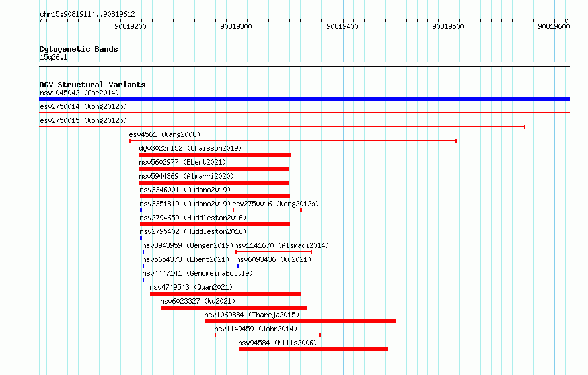Select nsv6023327 (Wu2021) label
Image resolution: width=588 pixels, height=375 pixels.
(x=198, y=301)
